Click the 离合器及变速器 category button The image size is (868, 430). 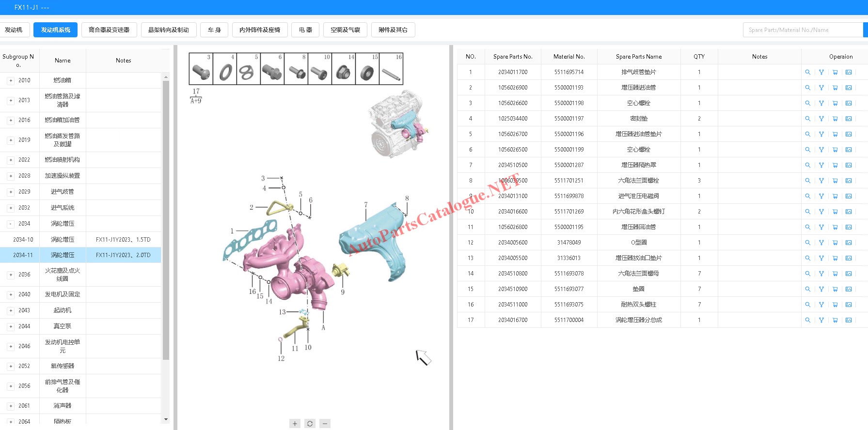click(x=109, y=30)
